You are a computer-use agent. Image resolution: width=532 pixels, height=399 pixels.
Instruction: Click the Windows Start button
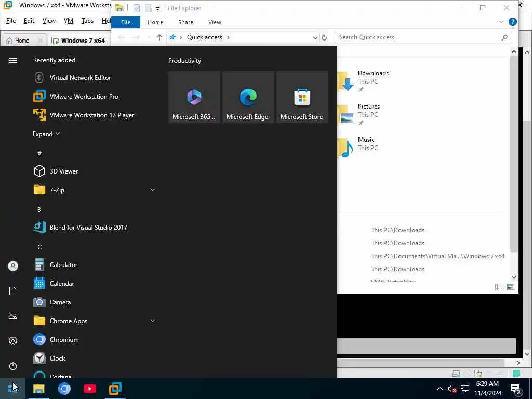pos(12,389)
